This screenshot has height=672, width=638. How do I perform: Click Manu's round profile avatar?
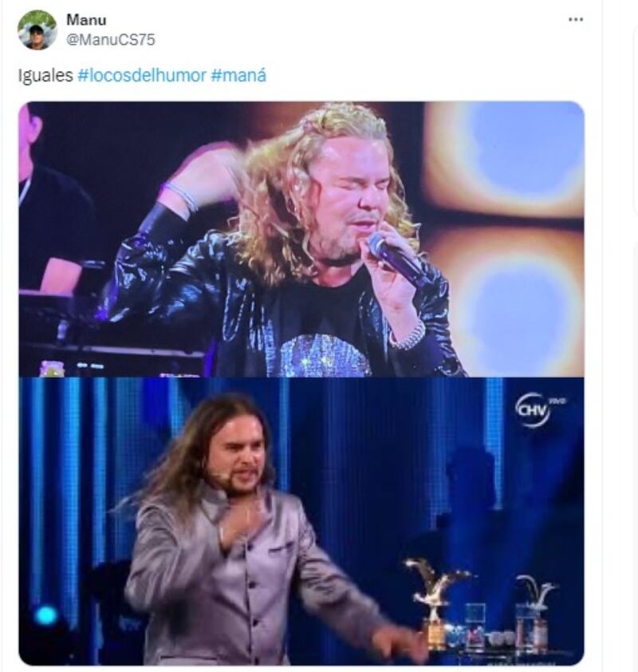click(37, 30)
